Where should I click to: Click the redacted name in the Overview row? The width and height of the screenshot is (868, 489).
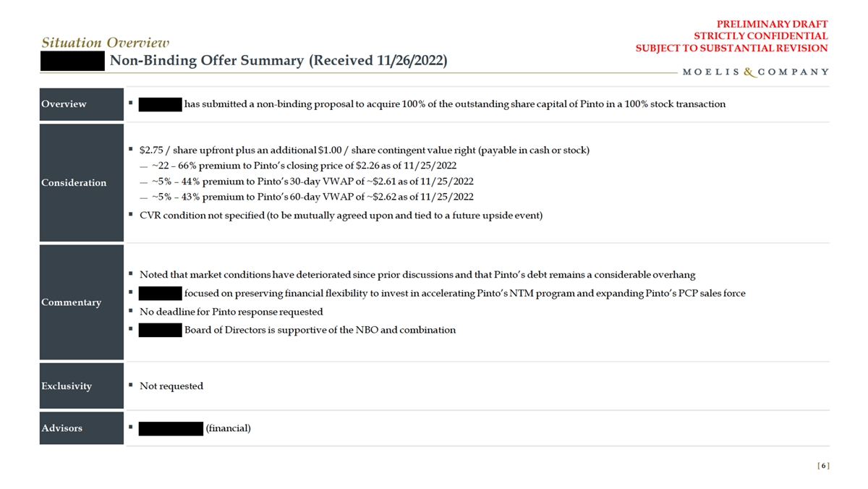pyautogui.click(x=159, y=104)
